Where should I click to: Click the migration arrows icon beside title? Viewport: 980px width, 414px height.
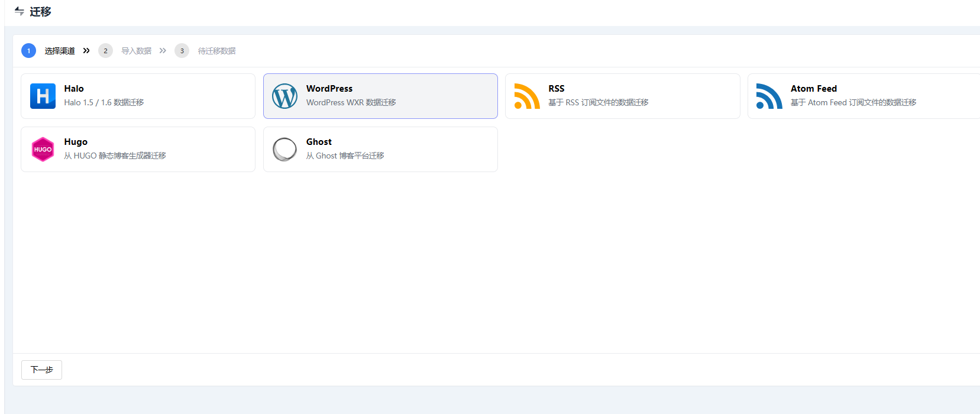tap(20, 11)
